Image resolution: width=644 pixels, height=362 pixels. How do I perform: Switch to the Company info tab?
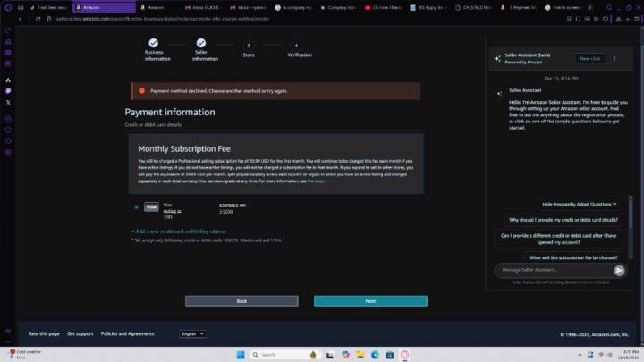[x=338, y=7]
